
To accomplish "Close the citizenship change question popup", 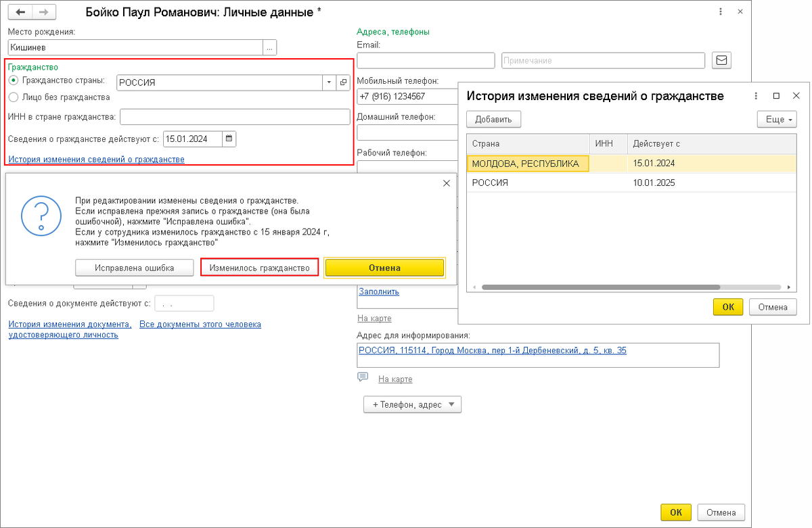I will pyautogui.click(x=446, y=183).
